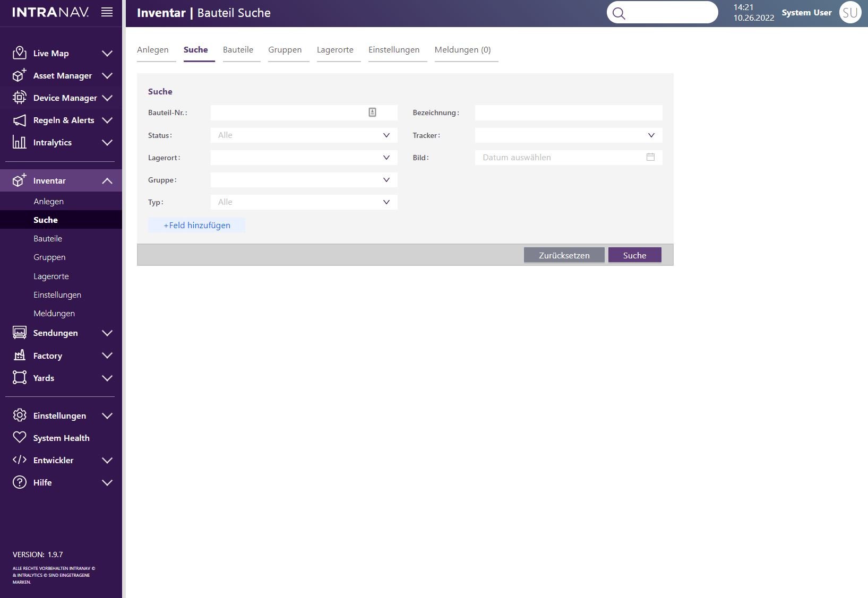Image resolution: width=868 pixels, height=598 pixels.
Task: Click the magnifier icon in top search
Action: [x=619, y=13]
